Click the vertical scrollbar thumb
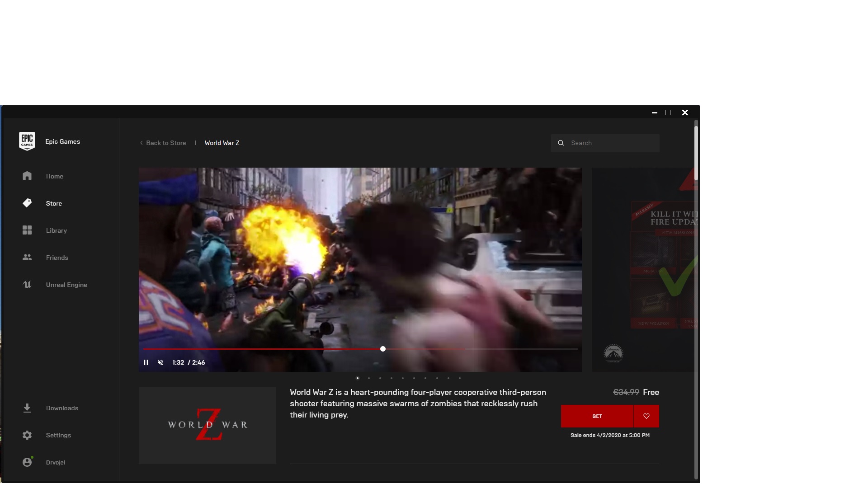 [x=696, y=153]
